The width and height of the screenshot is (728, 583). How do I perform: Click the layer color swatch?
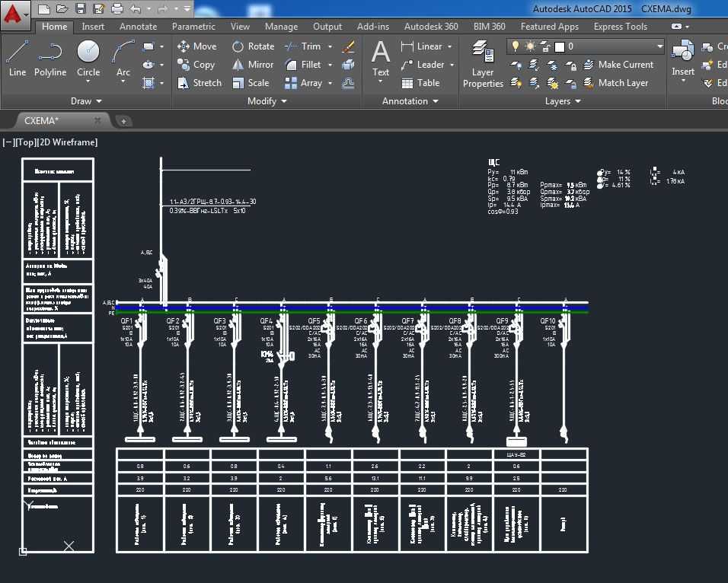tap(559, 46)
